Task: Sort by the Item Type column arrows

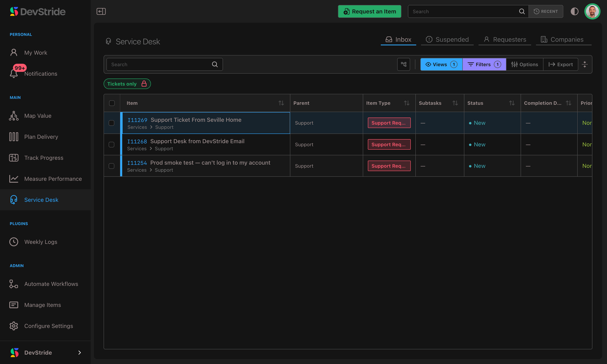Action: pyautogui.click(x=407, y=103)
